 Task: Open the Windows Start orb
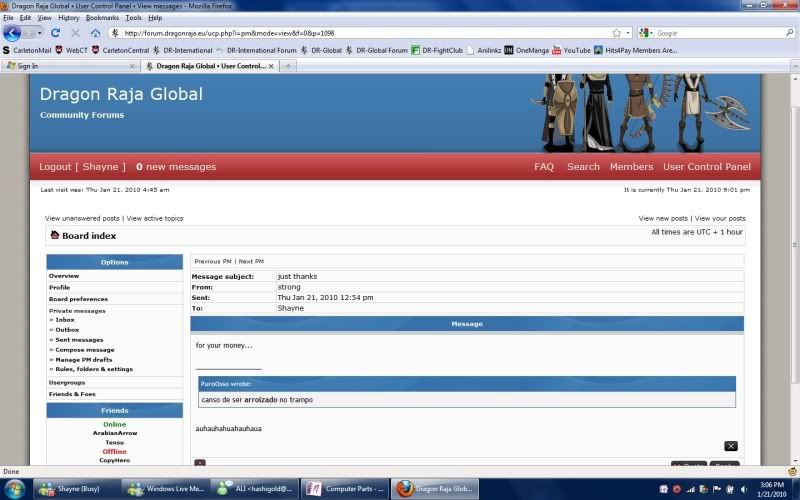[14, 488]
